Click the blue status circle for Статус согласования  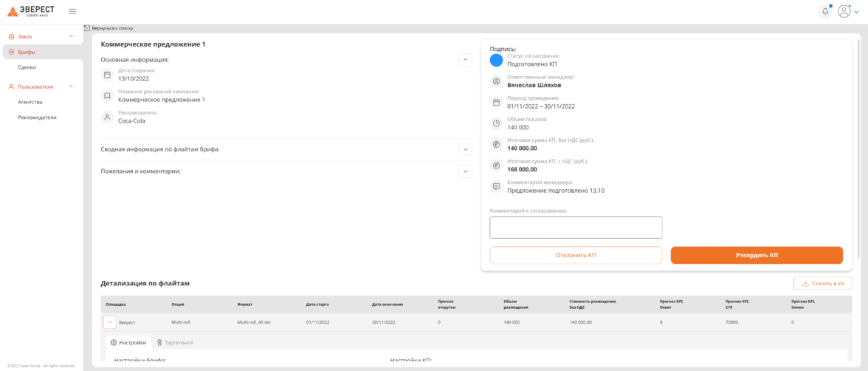tap(496, 60)
